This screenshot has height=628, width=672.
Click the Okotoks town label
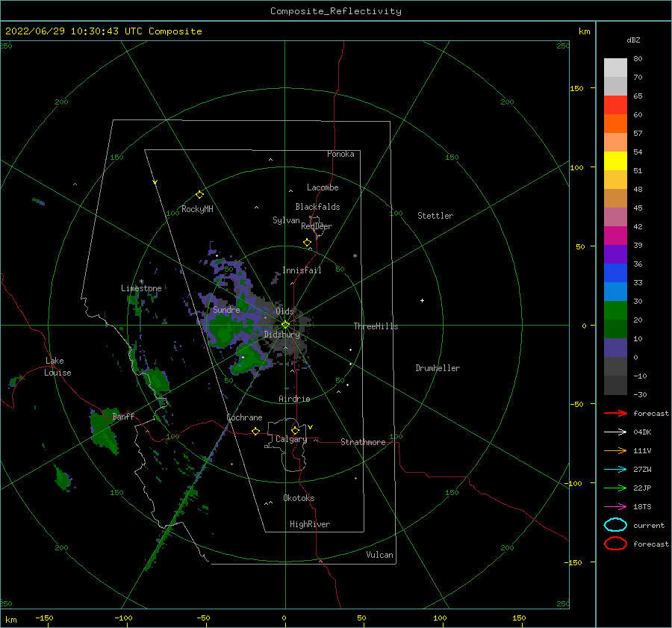[299, 498]
